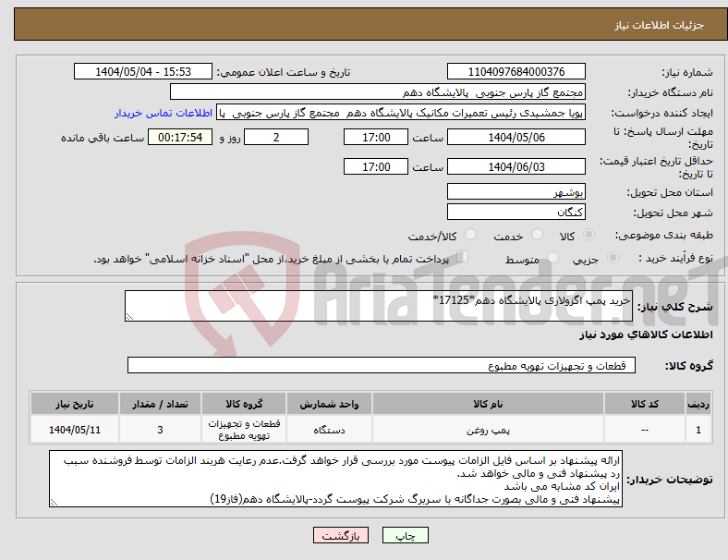Select the متوسط purchase type radio

(552, 258)
